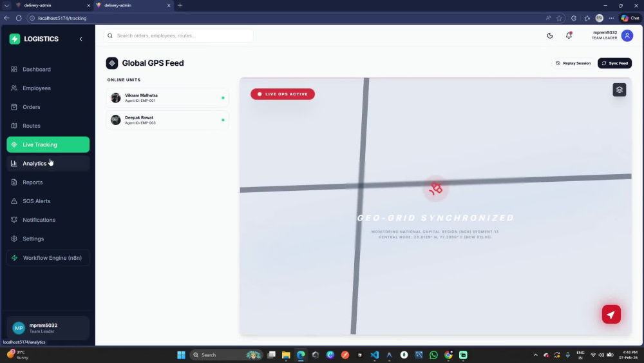This screenshot has height=363, width=644.
Task: Open the notification bell
Action: pyautogui.click(x=569, y=35)
